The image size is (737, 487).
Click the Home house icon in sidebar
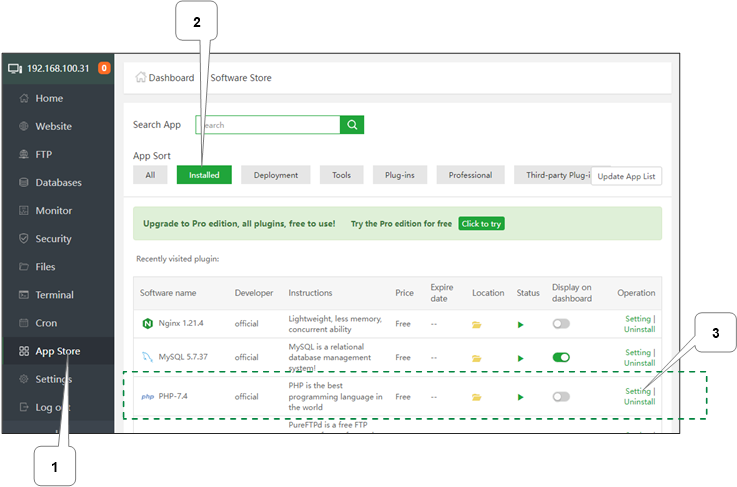click(24, 98)
